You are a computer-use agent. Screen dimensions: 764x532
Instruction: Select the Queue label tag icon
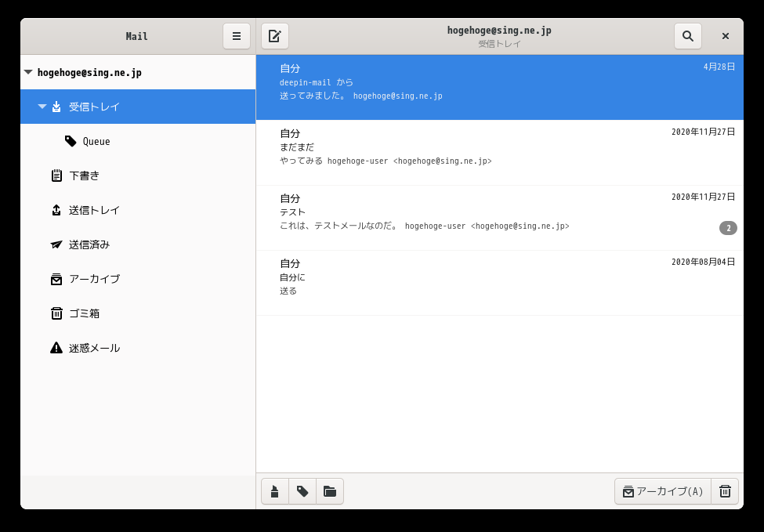click(x=71, y=141)
